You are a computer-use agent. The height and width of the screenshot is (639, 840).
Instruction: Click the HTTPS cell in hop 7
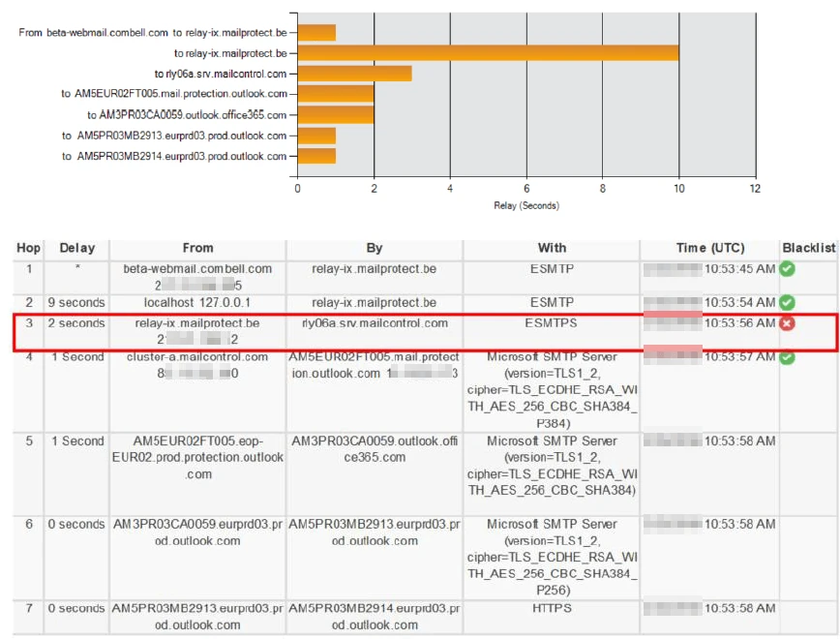[552, 608]
